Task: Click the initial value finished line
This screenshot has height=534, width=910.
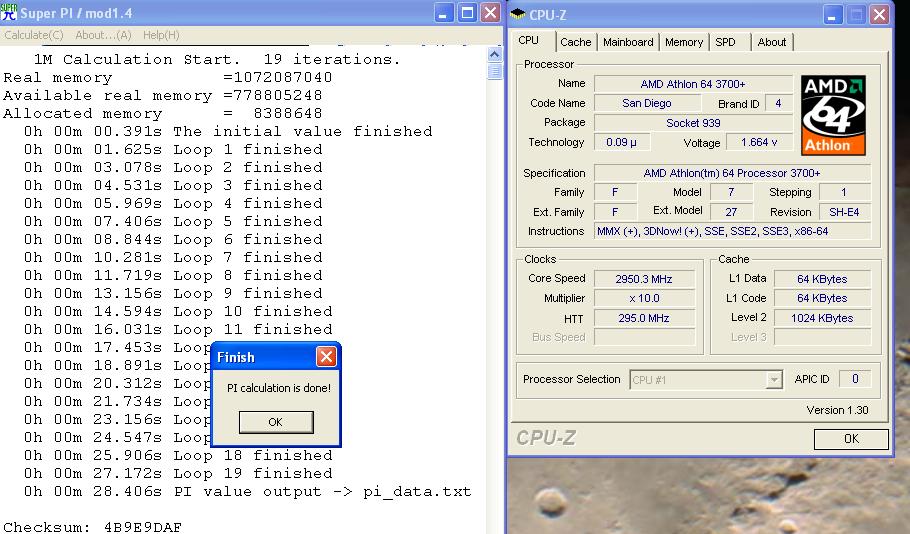Action: pyautogui.click(x=228, y=131)
